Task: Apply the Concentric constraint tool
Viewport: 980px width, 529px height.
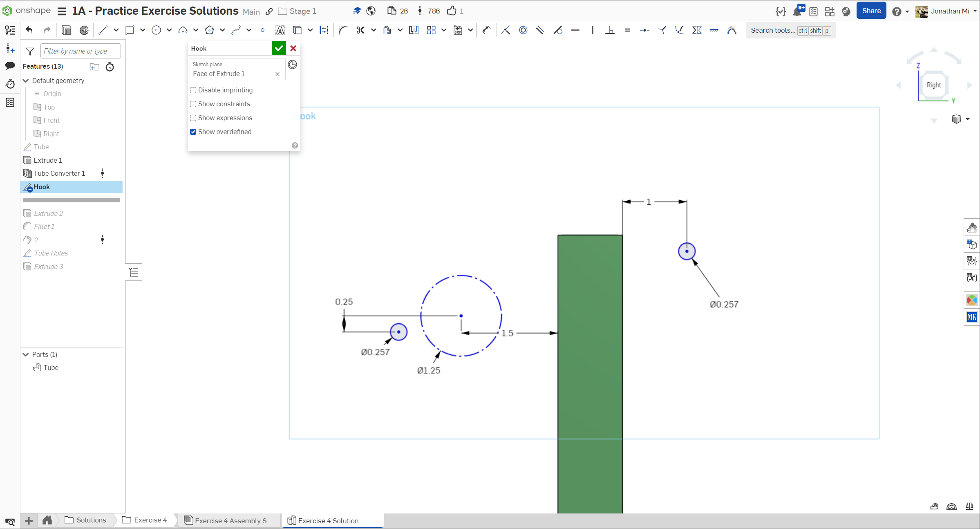Action: pyautogui.click(x=523, y=30)
